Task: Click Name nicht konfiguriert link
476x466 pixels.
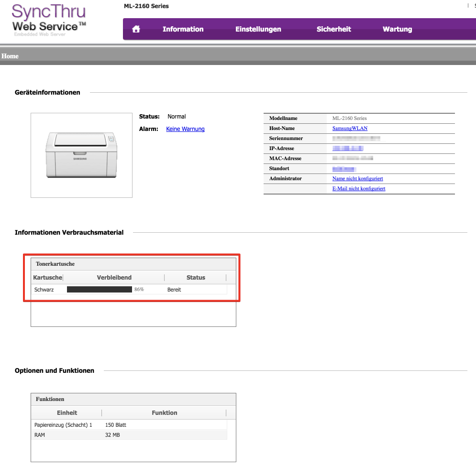Action: (358, 179)
